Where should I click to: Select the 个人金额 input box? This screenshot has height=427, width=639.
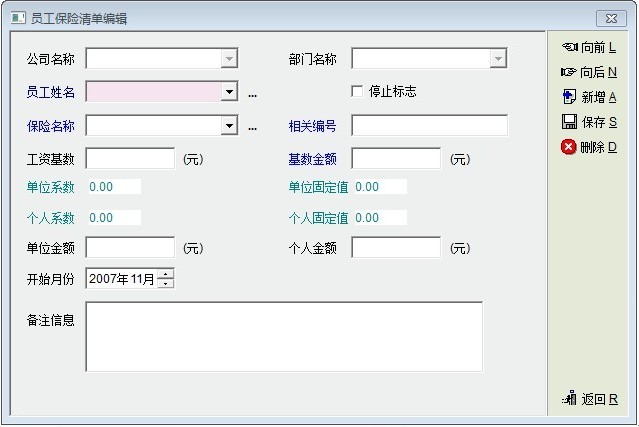tap(395, 247)
